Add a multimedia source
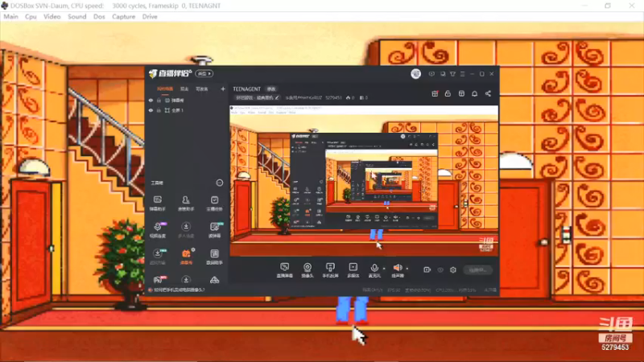 coord(353,270)
